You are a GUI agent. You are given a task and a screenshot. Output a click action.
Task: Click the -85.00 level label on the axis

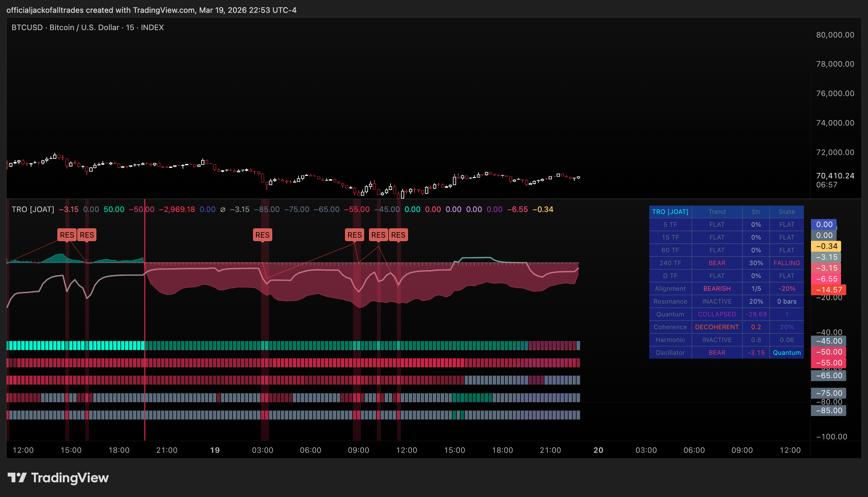coord(828,411)
